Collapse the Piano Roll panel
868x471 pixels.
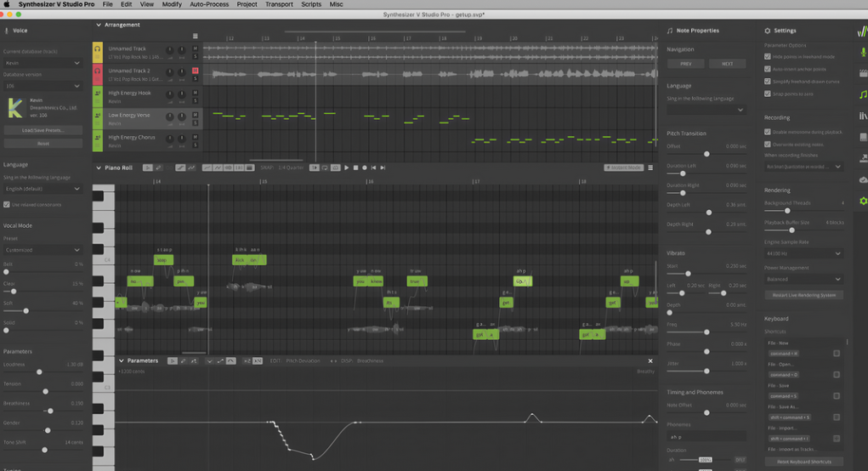point(99,167)
